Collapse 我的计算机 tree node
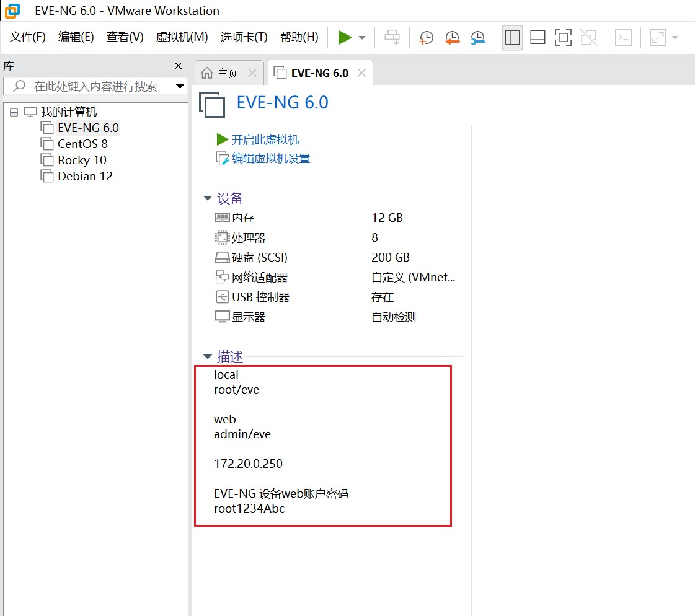Viewport: 695px width, 616px height. [x=14, y=112]
